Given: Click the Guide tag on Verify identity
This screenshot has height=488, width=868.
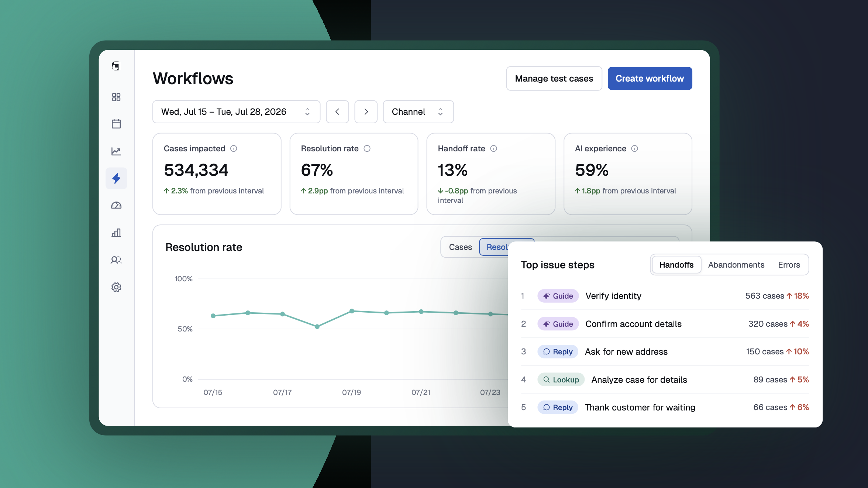Looking at the screenshot, I should click(558, 296).
